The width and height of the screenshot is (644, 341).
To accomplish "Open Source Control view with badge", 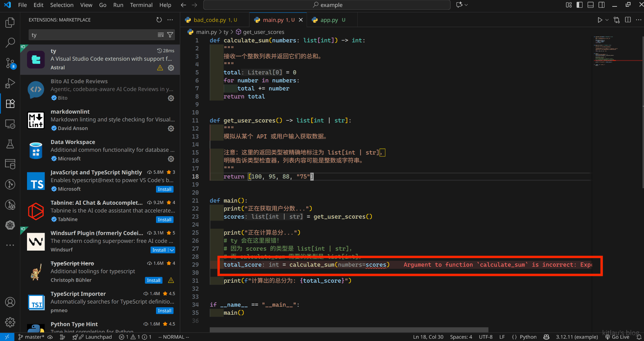I will click(x=10, y=63).
